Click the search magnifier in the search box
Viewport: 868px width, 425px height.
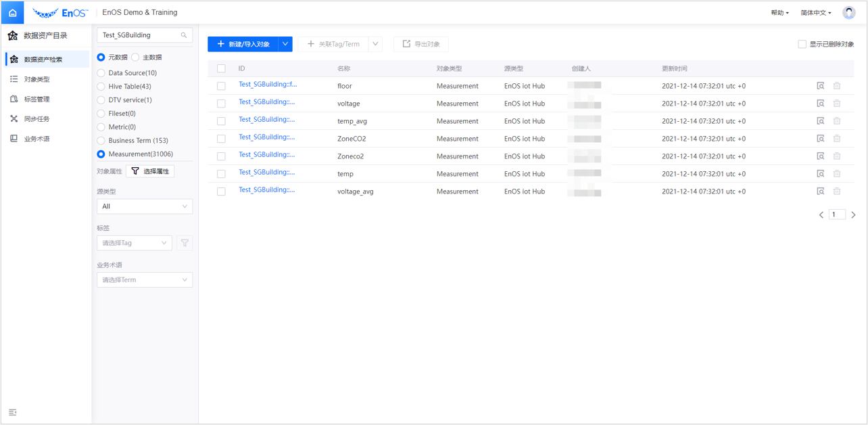(184, 35)
